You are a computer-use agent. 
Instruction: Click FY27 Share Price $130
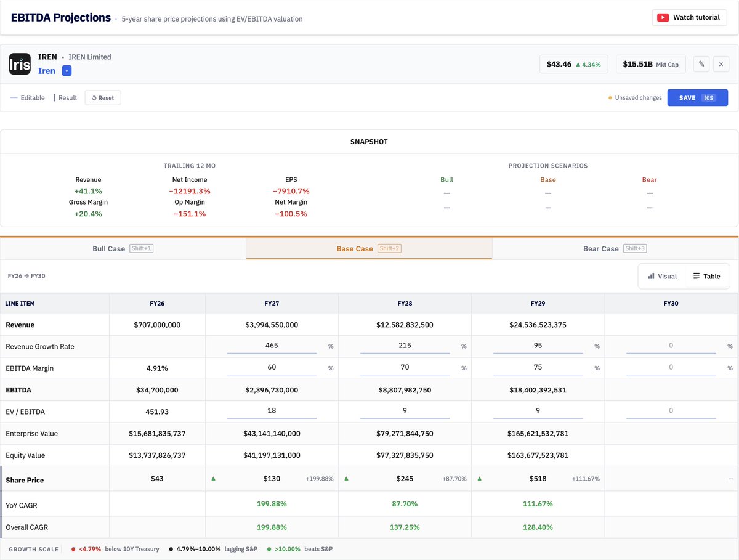[272, 479]
